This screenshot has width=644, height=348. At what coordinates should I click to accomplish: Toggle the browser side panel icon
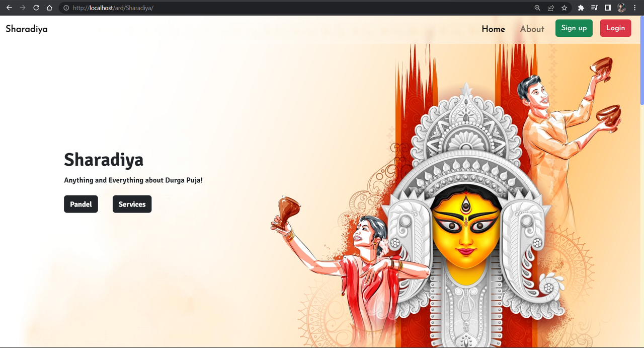(608, 8)
